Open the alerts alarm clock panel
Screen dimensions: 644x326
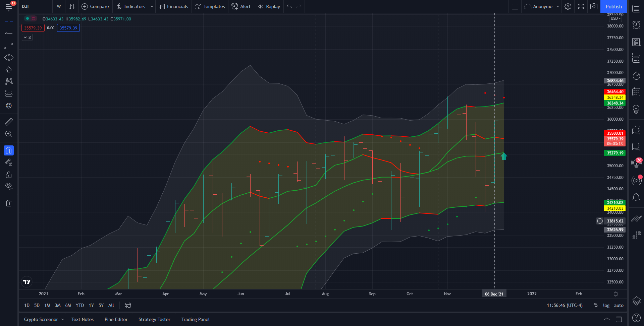(636, 25)
